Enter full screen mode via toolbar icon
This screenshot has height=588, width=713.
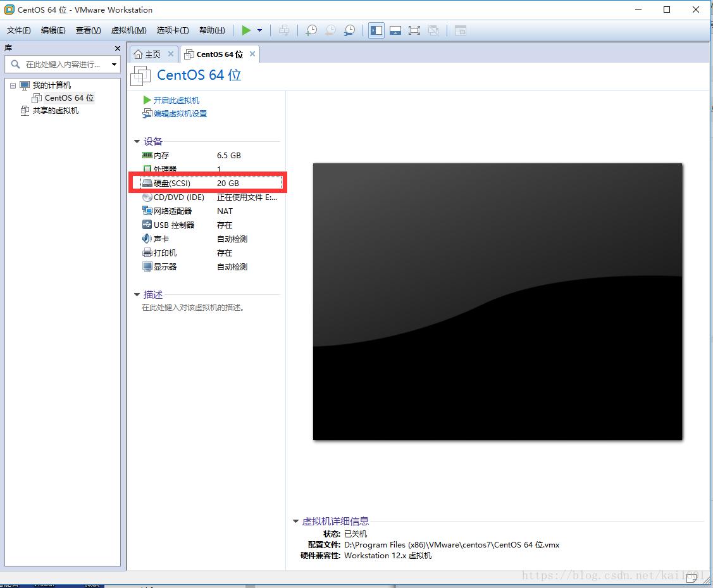[x=414, y=30]
